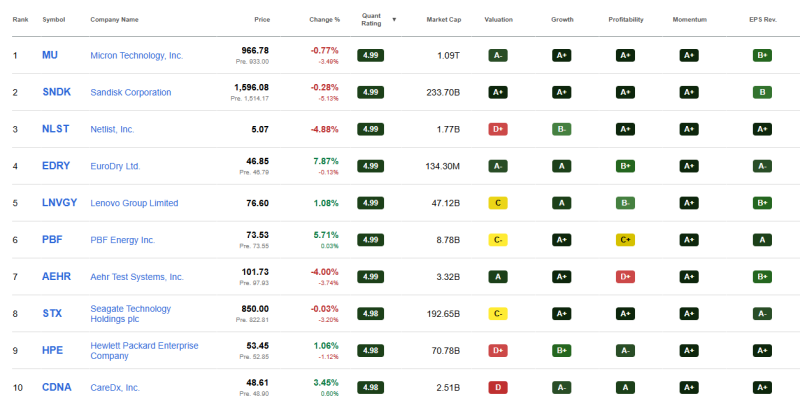Click SNDK's A+ valuation grade badge

(x=498, y=92)
